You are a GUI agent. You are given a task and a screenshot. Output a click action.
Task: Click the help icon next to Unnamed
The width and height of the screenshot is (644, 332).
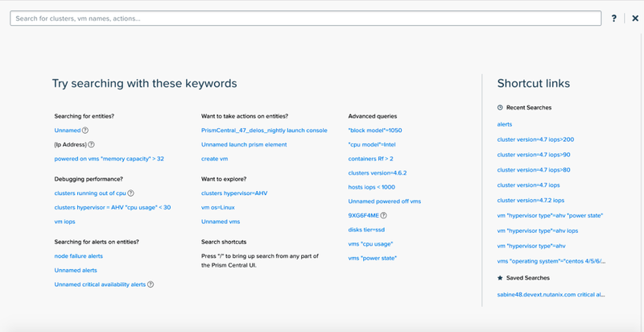tap(85, 131)
